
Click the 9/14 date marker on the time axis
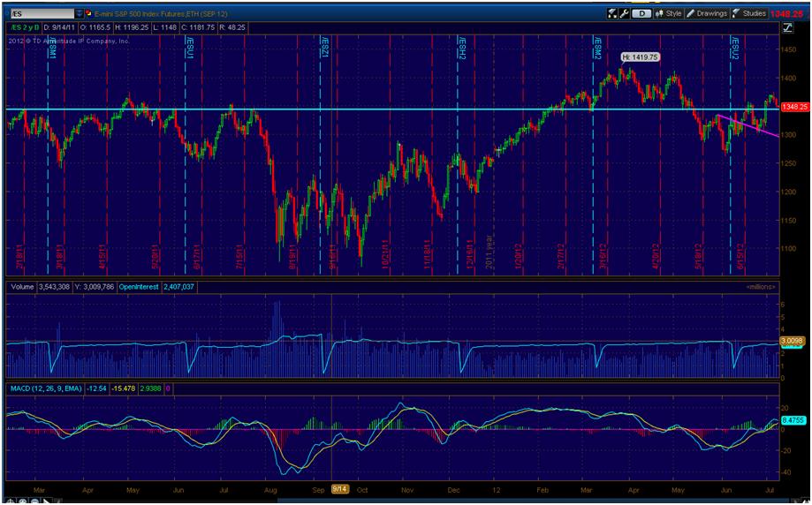pyautogui.click(x=339, y=489)
